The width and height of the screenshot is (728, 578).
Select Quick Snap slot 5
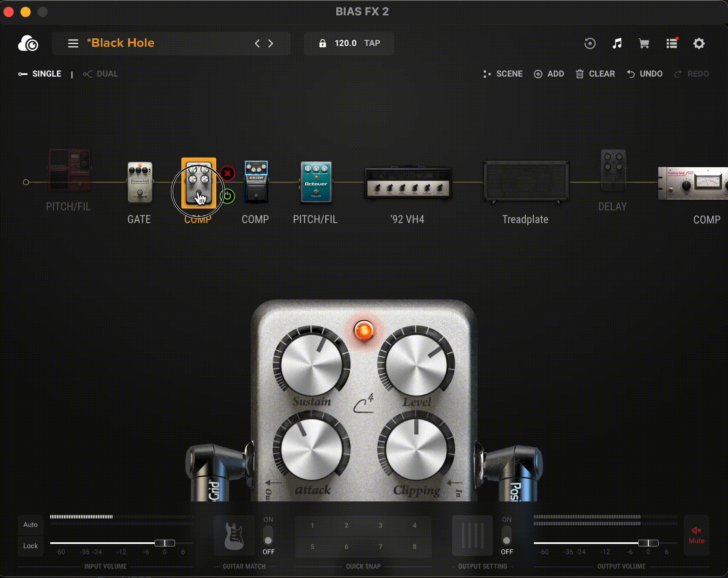tap(312, 547)
